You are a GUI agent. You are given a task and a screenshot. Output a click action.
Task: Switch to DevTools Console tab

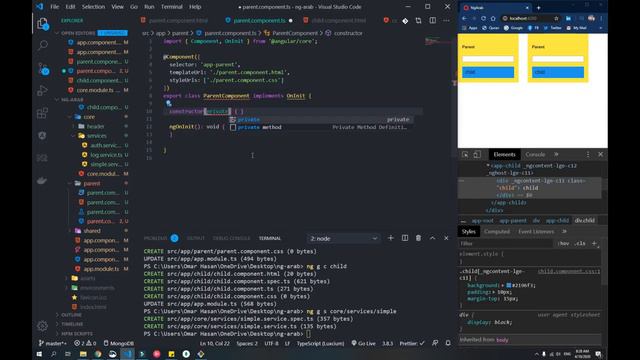[x=535, y=154]
